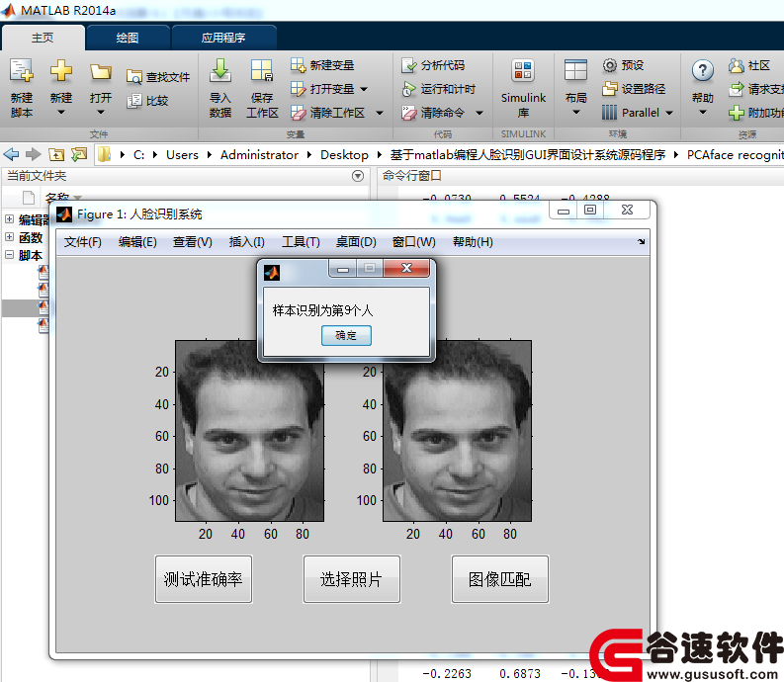Click Open Variable (打开变量)

click(x=322, y=89)
